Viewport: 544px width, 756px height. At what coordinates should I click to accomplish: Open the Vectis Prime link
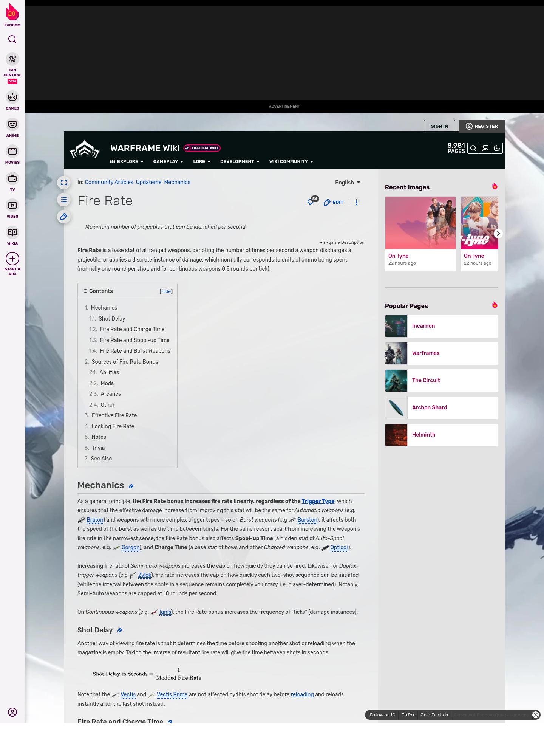[x=172, y=694]
